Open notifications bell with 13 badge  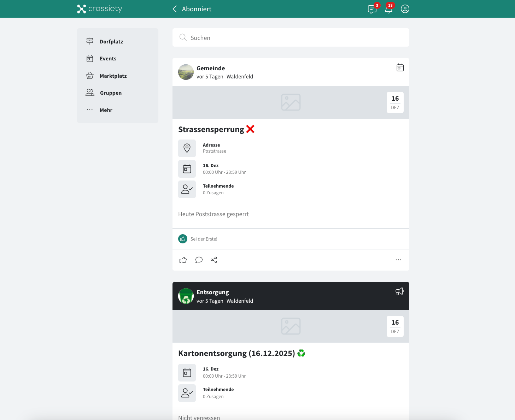click(x=389, y=9)
